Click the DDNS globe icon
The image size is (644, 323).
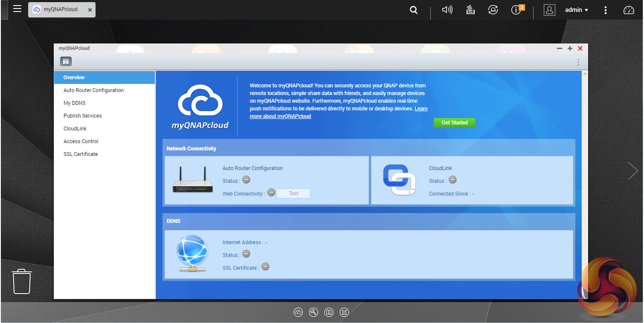coord(192,254)
